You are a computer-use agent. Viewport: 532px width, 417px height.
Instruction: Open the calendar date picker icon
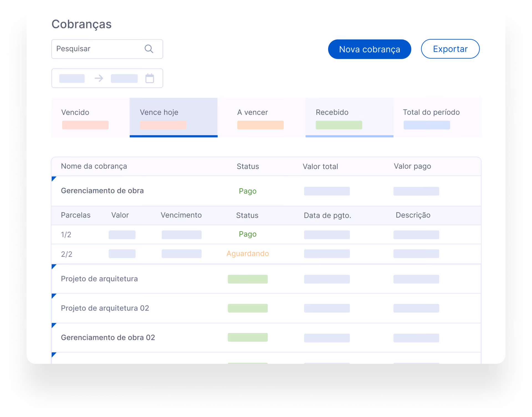[x=150, y=78]
